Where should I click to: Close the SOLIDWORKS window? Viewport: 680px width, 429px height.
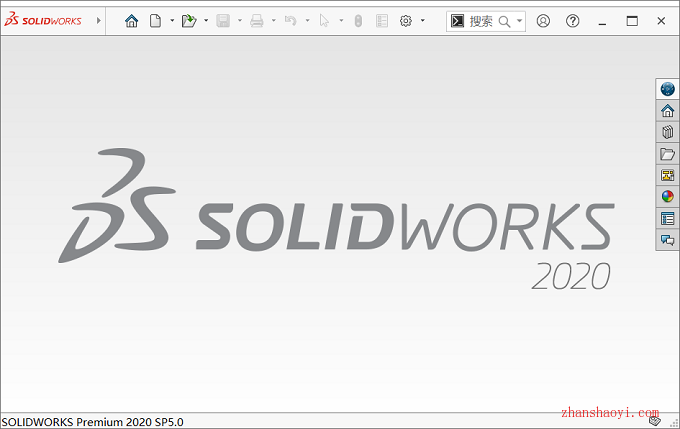tap(661, 21)
